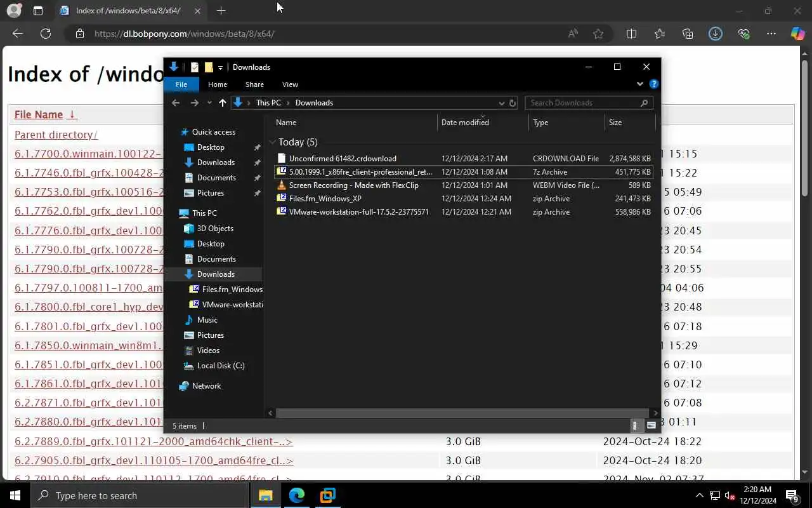
Task: Add page to favorites star icon
Action: [x=598, y=34]
